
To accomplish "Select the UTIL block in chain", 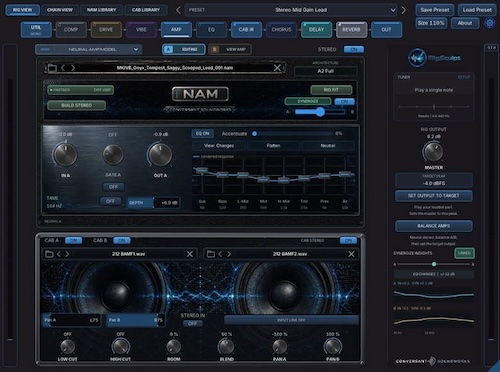I will [36, 30].
